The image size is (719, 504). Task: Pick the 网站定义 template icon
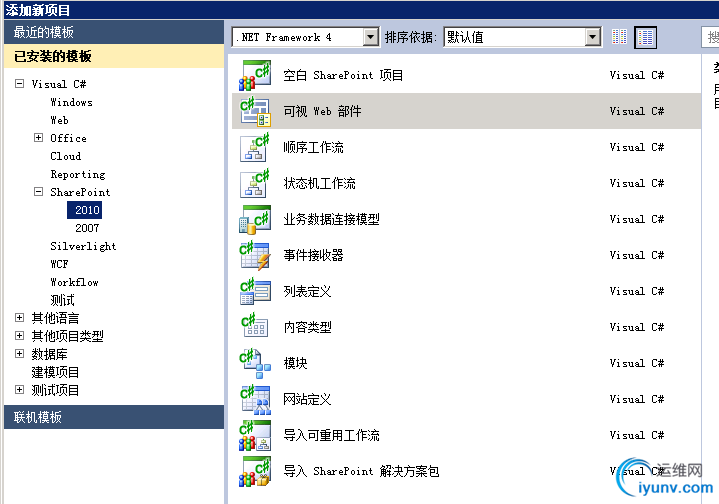pos(255,399)
